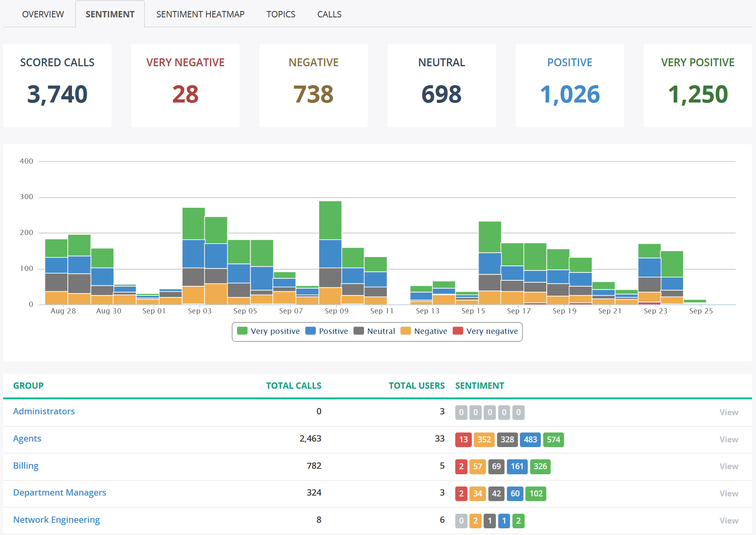
Task: Toggle Positive series in chart legend
Action: click(x=327, y=331)
